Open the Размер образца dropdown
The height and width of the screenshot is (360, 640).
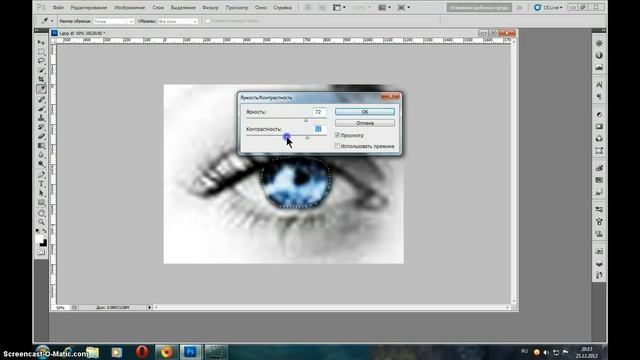pos(113,21)
